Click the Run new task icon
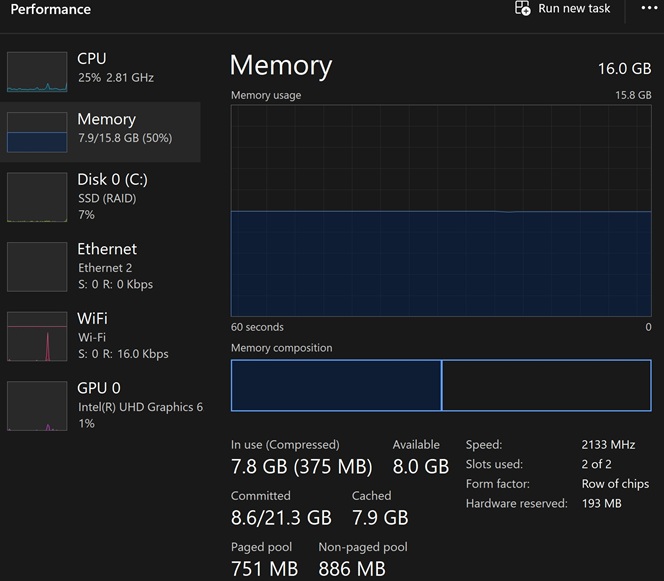 click(x=522, y=8)
